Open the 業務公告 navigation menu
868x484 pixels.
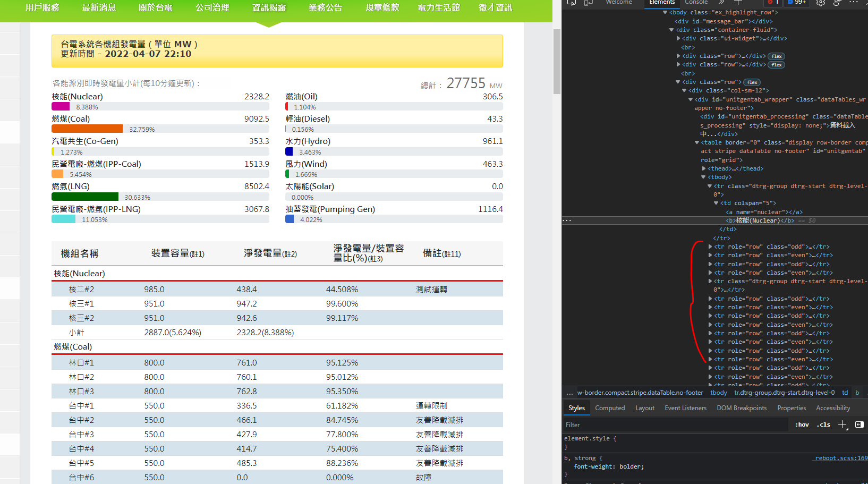click(326, 7)
